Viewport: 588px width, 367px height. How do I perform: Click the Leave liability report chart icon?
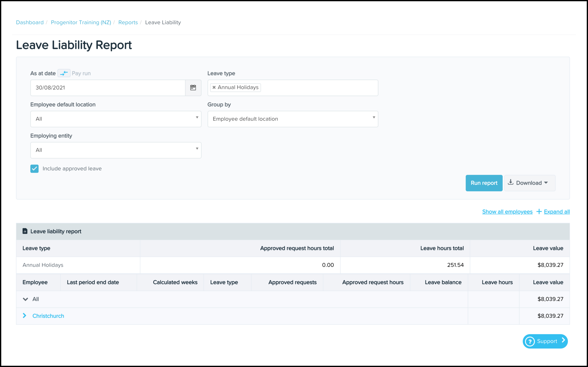pyautogui.click(x=25, y=231)
